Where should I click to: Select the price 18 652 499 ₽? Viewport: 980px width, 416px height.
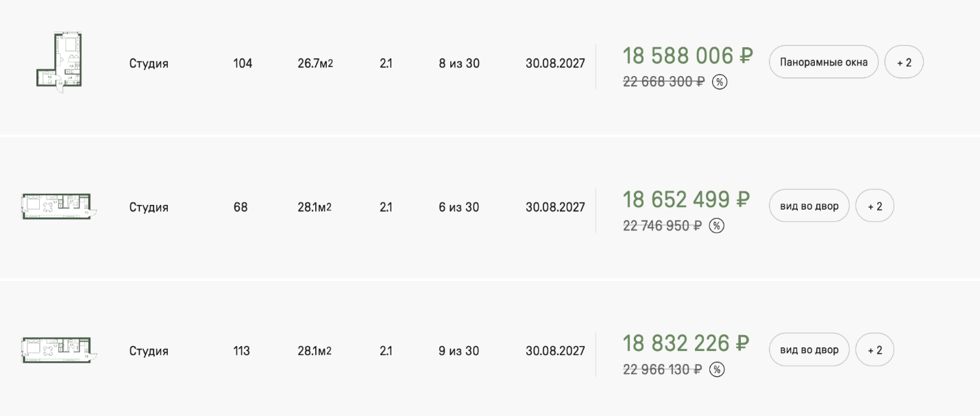[686, 200]
